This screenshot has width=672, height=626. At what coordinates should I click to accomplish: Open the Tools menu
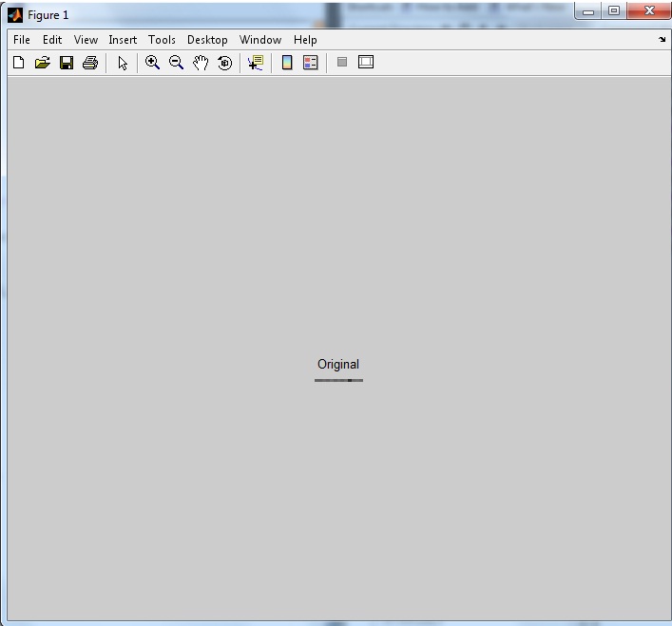[x=162, y=40]
